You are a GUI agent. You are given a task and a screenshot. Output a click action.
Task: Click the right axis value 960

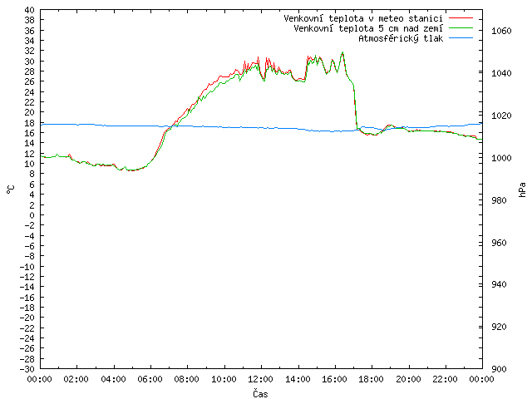(499, 243)
